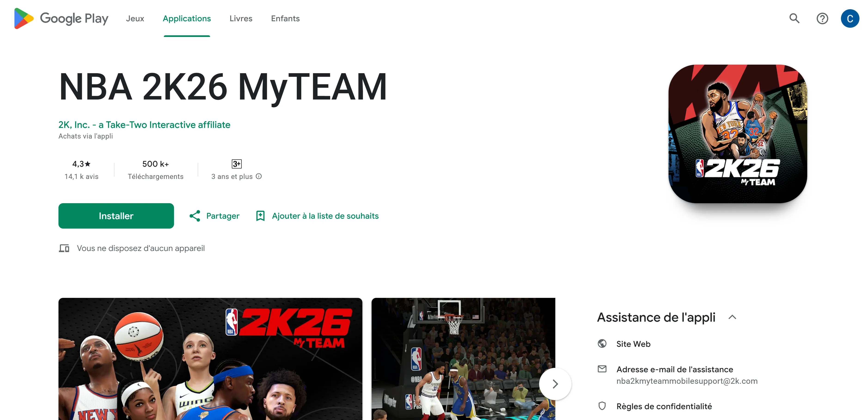
Task: Click the globe icon for Site Web
Action: (x=602, y=344)
